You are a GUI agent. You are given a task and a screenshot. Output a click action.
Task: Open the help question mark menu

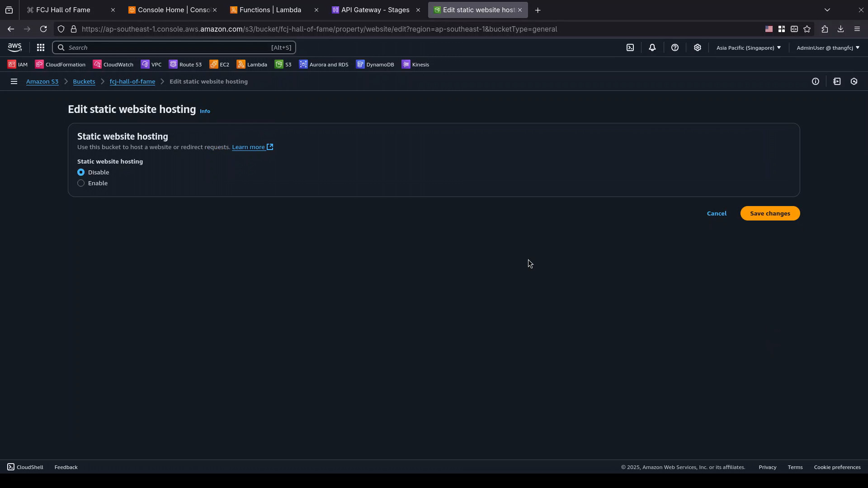point(675,47)
